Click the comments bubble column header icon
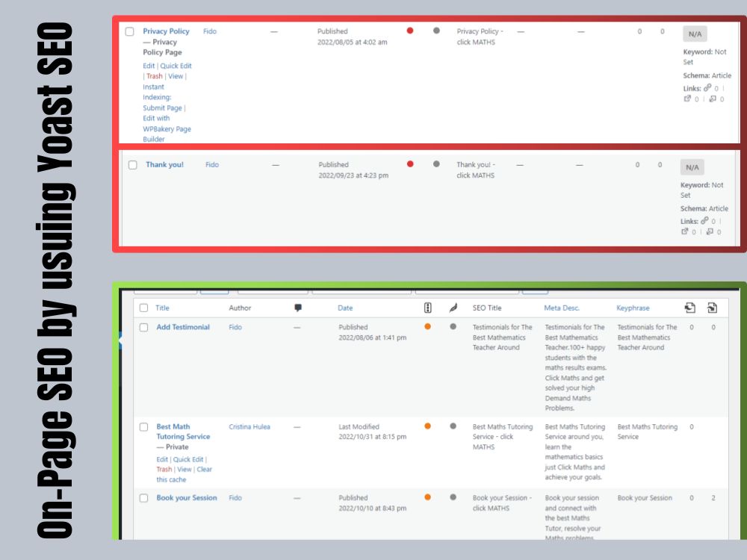The height and width of the screenshot is (560, 747). 298,308
